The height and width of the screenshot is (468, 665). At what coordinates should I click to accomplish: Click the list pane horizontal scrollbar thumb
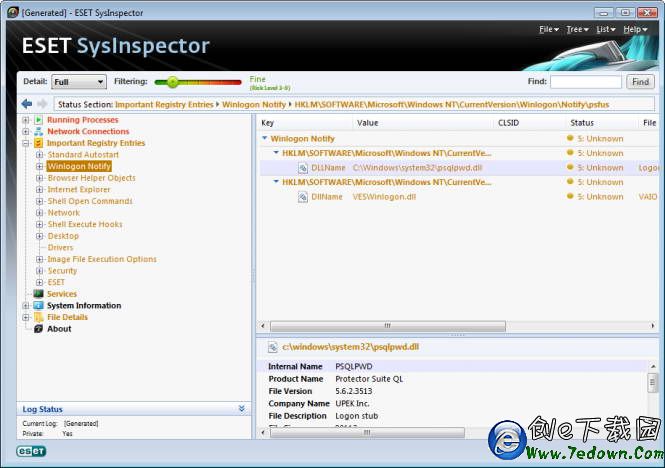(388, 326)
